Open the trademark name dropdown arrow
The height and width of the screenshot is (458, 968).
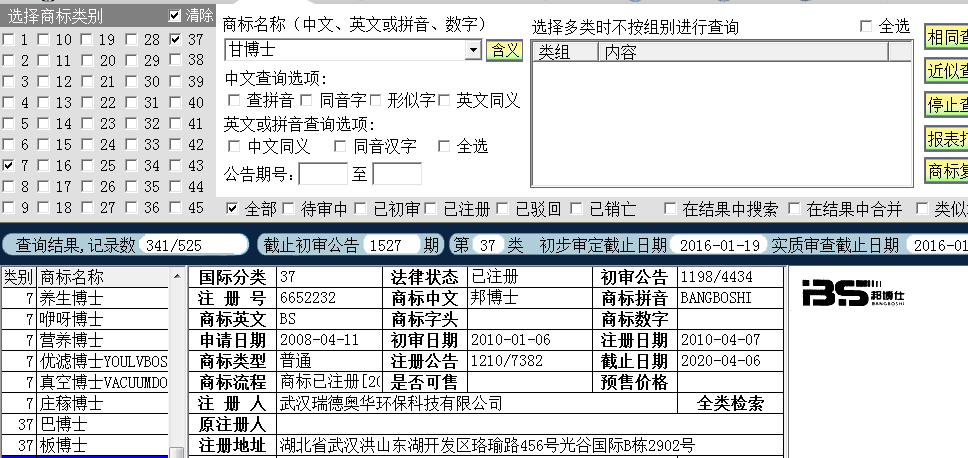point(473,50)
